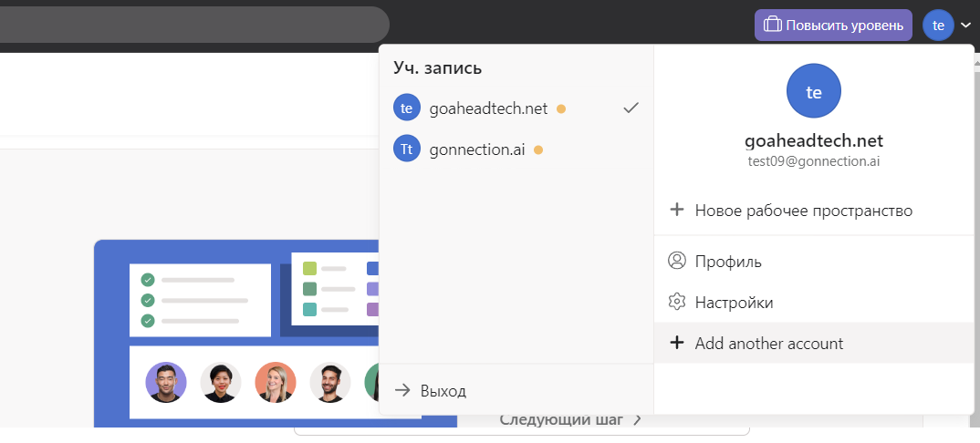980x443 pixels.
Task: Click the orange status dot for goaheadtech.net
Action: click(x=561, y=109)
